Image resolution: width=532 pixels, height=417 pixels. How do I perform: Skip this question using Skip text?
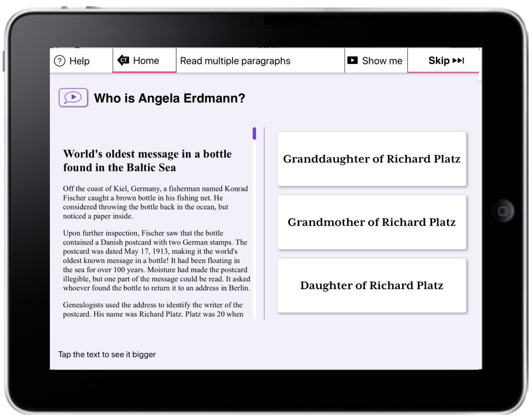click(439, 61)
